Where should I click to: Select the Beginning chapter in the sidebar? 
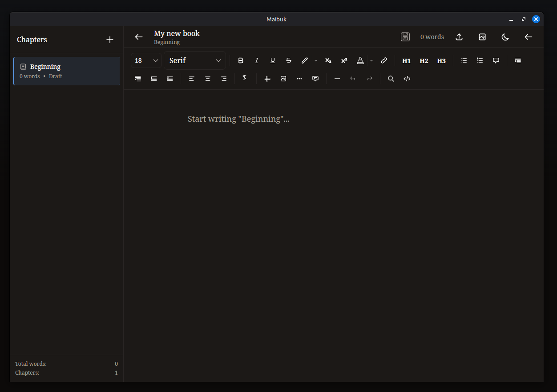tap(66, 71)
